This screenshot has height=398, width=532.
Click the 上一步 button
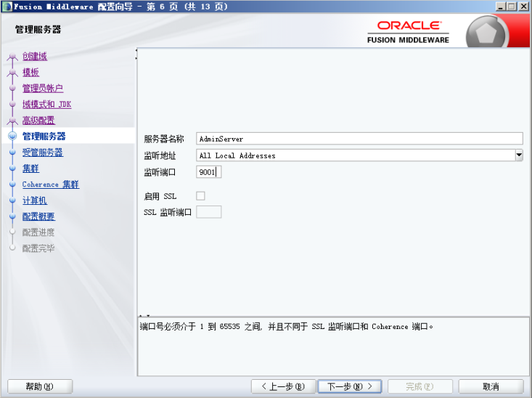pyautogui.click(x=282, y=386)
